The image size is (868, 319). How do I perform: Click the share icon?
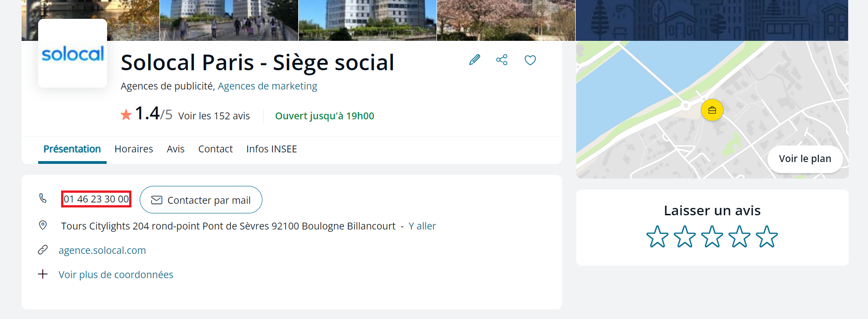502,60
